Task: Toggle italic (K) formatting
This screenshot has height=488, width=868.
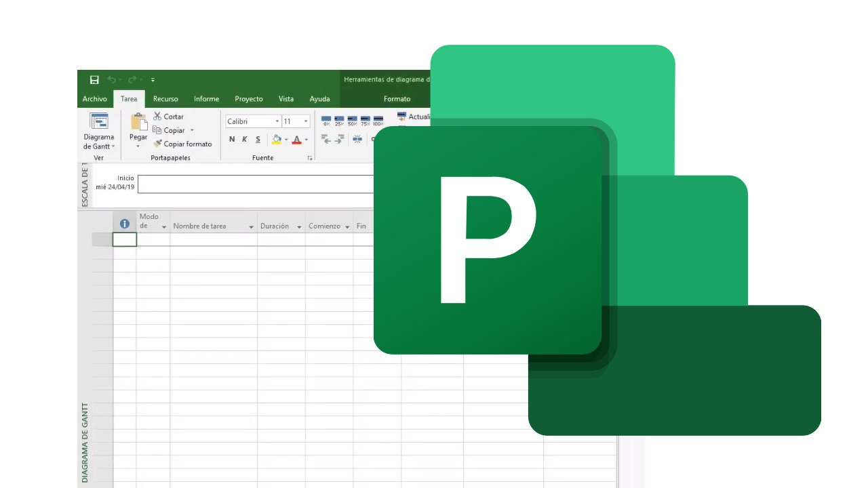Action: [x=245, y=140]
